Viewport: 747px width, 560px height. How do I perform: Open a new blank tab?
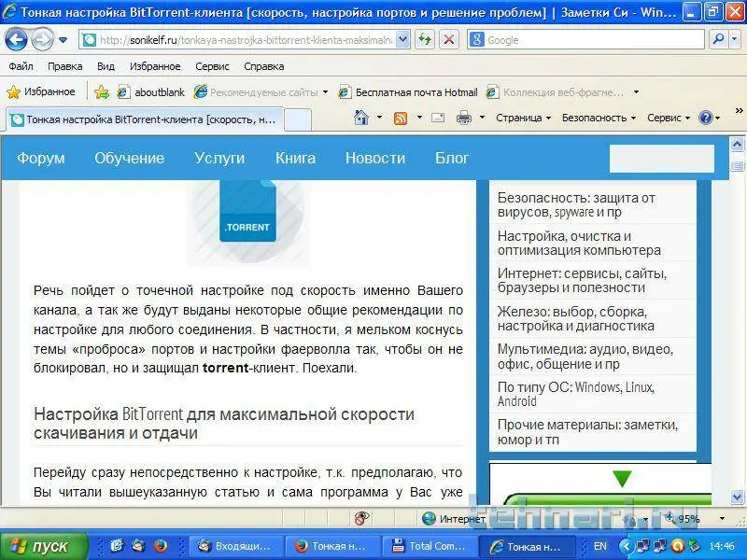pyautogui.click(x=298, y=120)
